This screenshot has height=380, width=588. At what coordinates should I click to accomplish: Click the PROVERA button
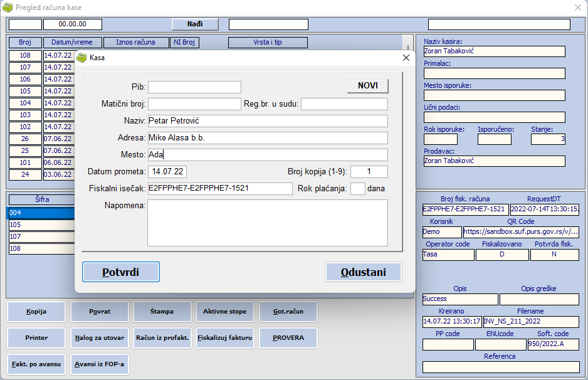tap(288, 338)
